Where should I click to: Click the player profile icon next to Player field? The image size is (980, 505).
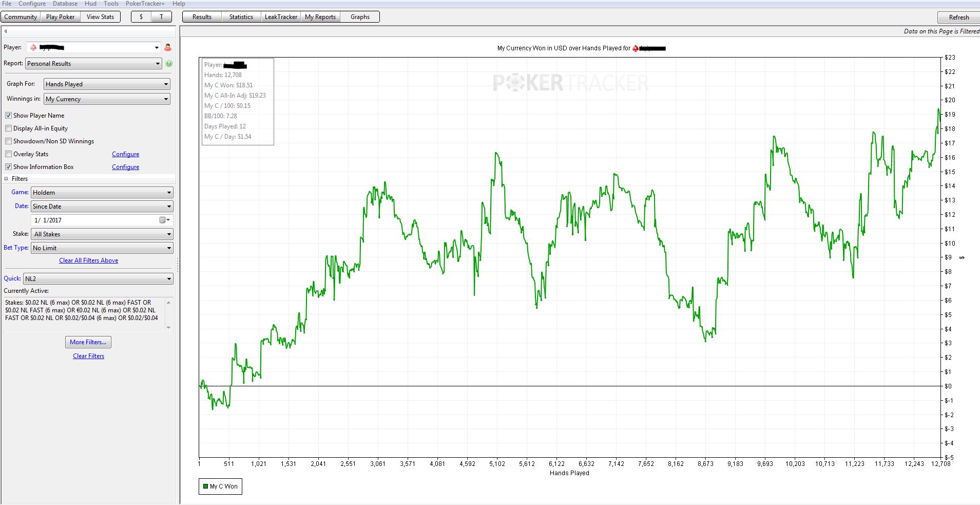[168, 47]
